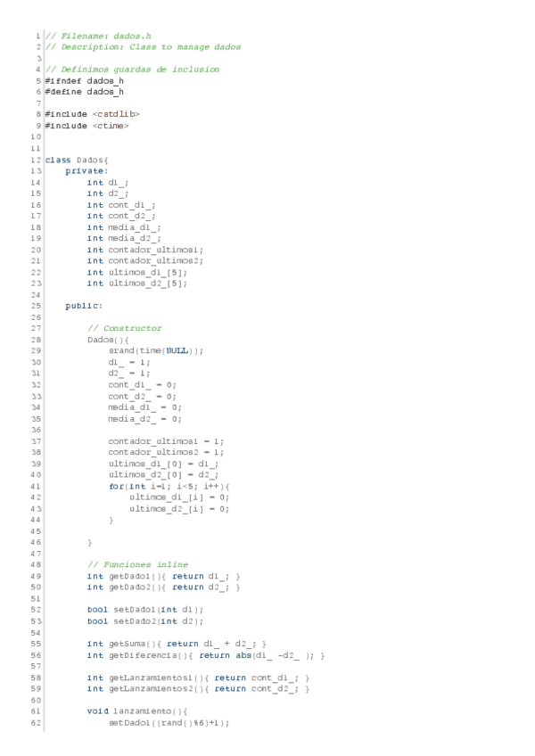
Task: Click the 'int ultimos_d1_[5];' declaration
Action: click(137, 273)
